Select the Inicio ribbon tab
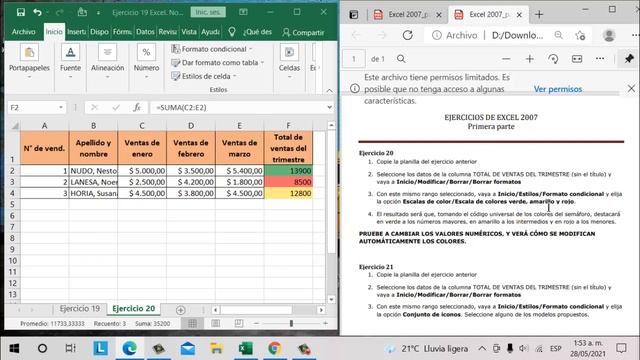The width and height of the screenshot is (640, 360). (x=54, y=32)
